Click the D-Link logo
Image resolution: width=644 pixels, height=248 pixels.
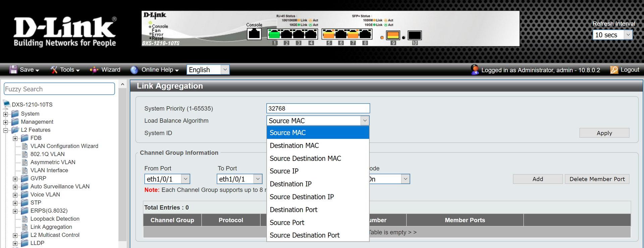coord(65,32)
